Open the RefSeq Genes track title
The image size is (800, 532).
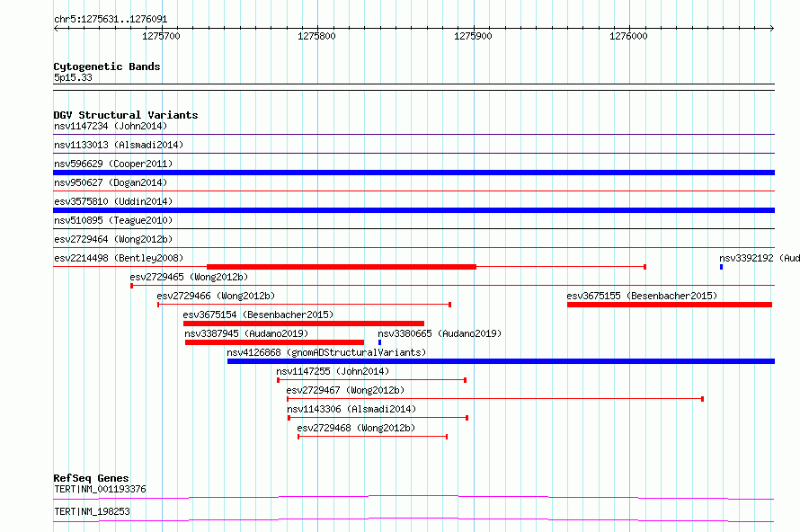click(x=91, y=478)
